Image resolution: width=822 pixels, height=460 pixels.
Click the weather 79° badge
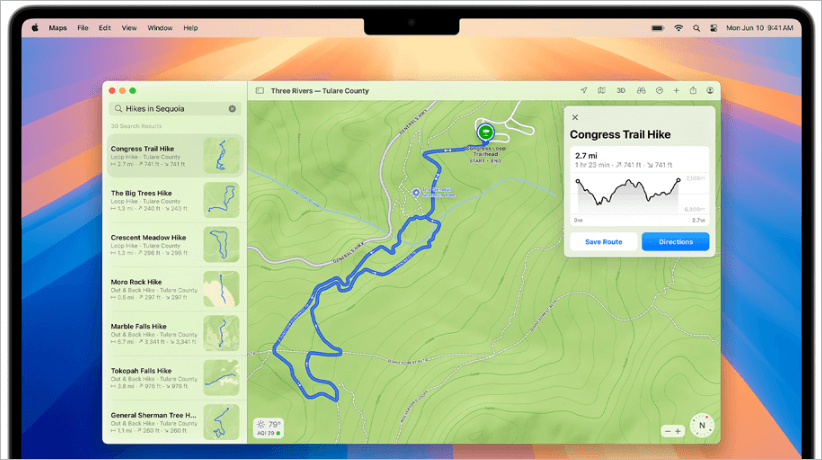[268, 427]
